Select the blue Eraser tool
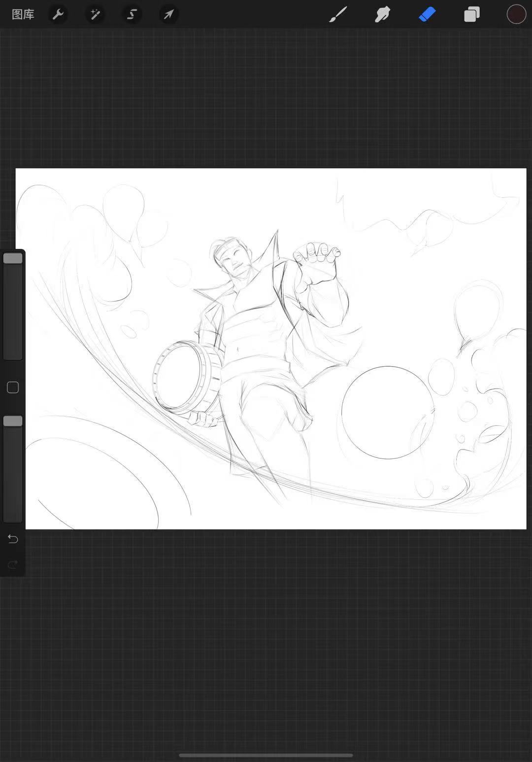Screen dimensions: 532x762 [x=427, y=14]
